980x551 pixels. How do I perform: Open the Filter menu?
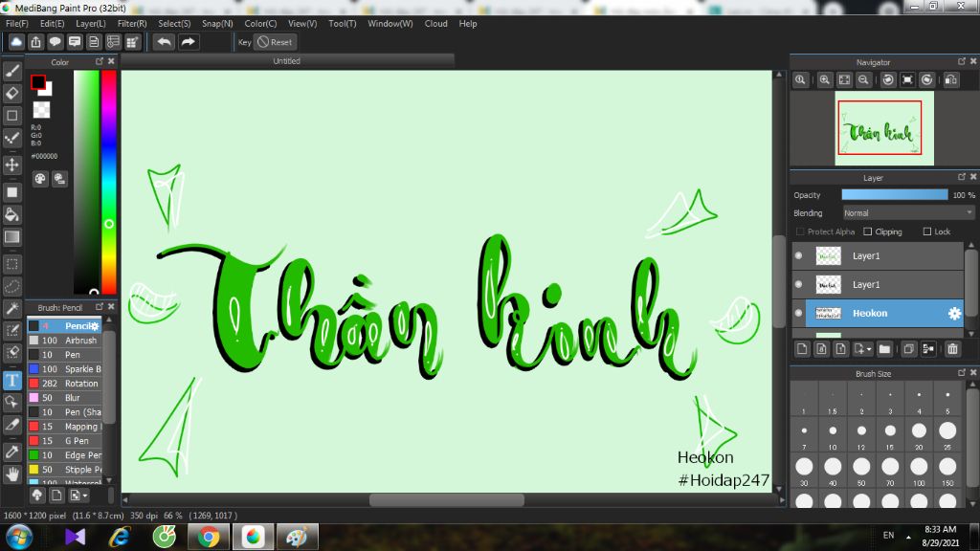[x=132, y=24]
